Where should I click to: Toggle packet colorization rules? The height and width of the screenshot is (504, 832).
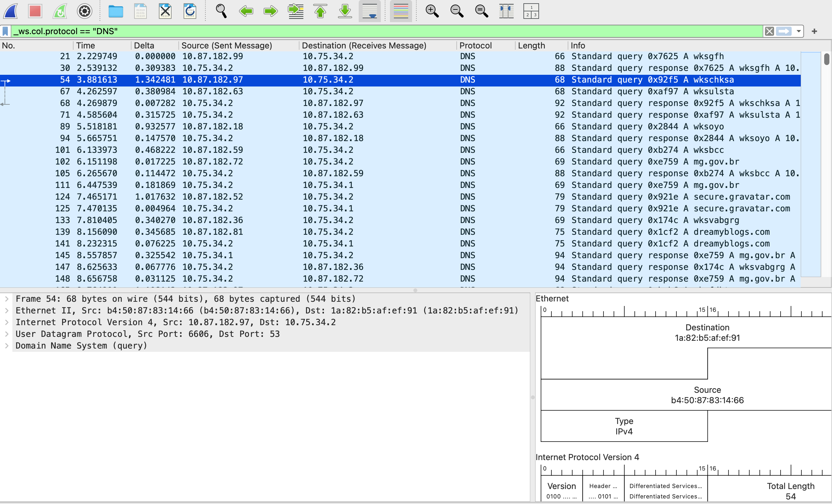[x=401, y=11]
